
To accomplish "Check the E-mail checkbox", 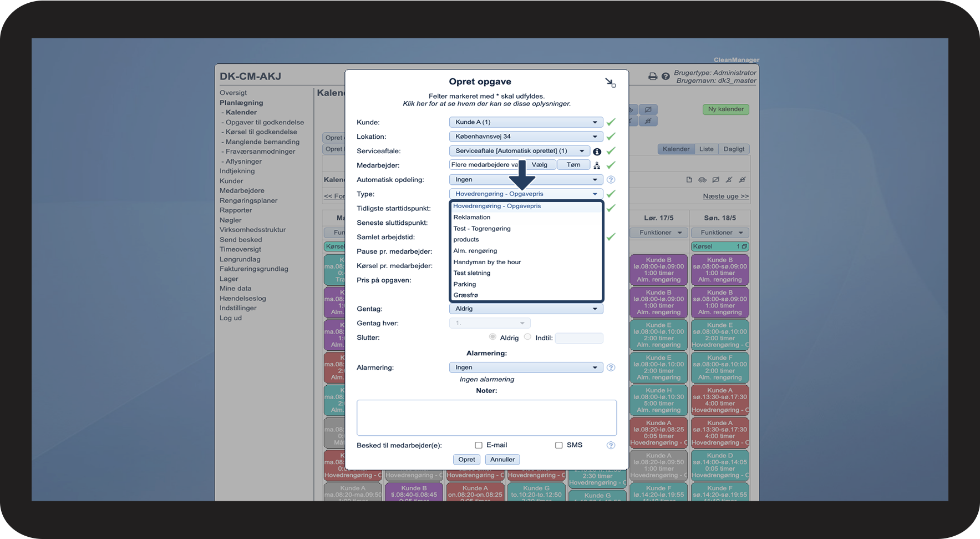I will (x=479, y=445).
